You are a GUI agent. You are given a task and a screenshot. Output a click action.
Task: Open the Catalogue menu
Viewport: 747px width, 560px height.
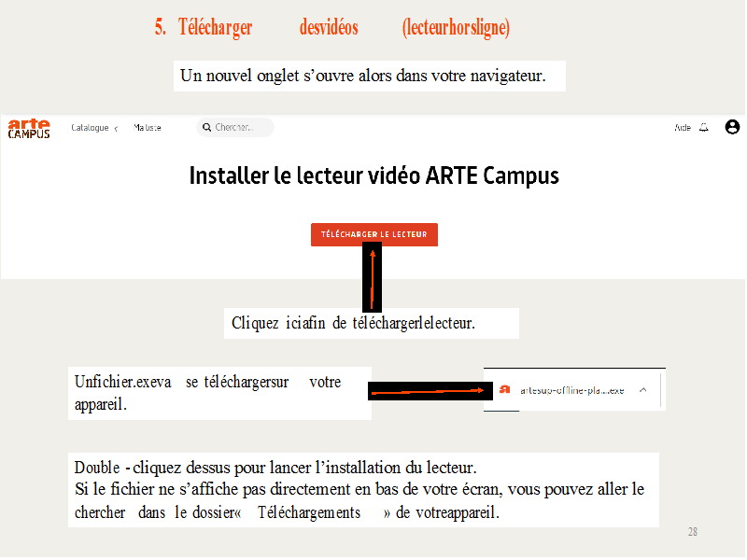[x=90, y=128]
